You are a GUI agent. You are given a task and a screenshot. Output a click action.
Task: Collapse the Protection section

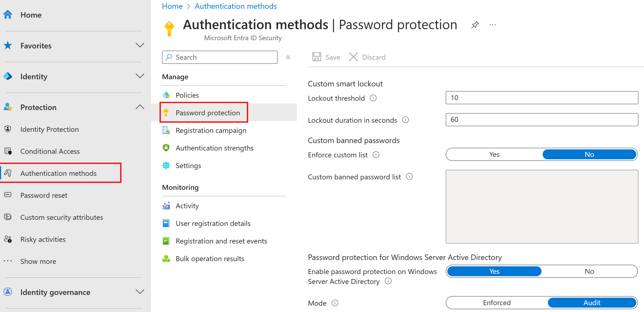pos(140,107)
